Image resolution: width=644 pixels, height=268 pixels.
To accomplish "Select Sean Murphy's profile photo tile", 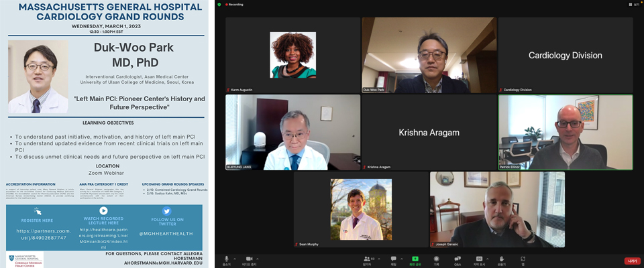I will tap(361, 209).
